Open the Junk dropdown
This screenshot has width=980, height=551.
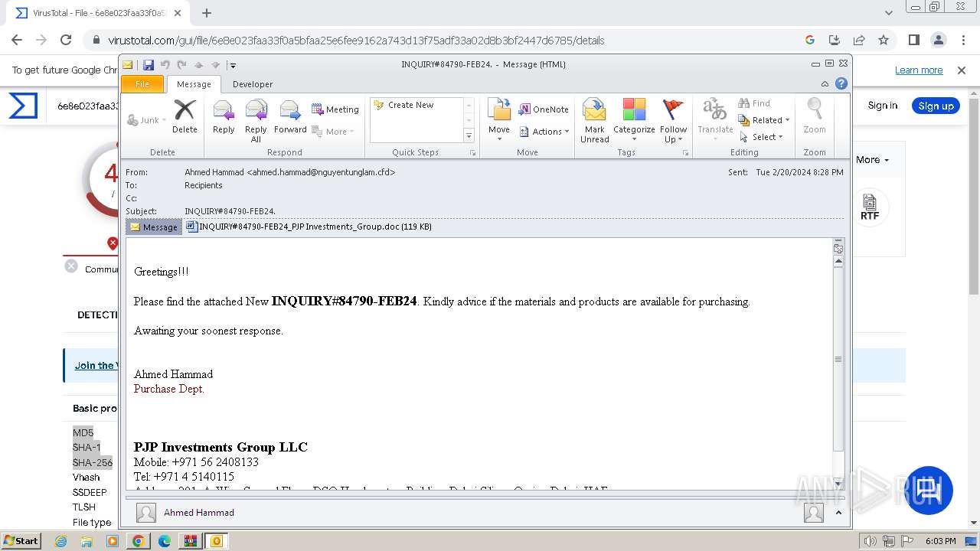[x=147, y=120]
